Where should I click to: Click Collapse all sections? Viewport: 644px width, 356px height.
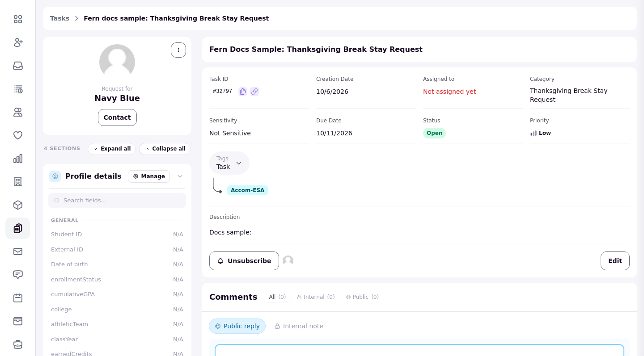165,149
